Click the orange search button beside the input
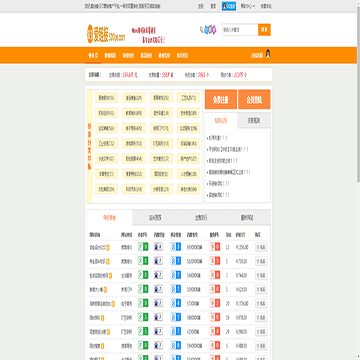The height and width of the screenshot is (360, 360). pos(264,30)
